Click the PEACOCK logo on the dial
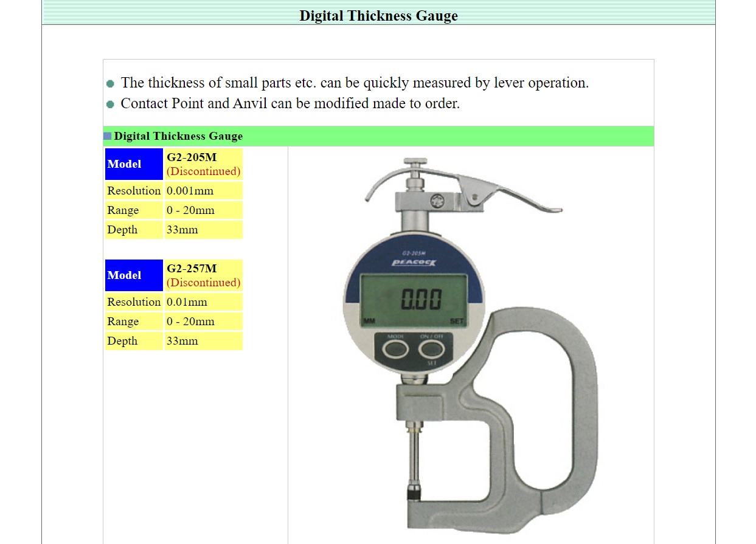 click(414, 261)
